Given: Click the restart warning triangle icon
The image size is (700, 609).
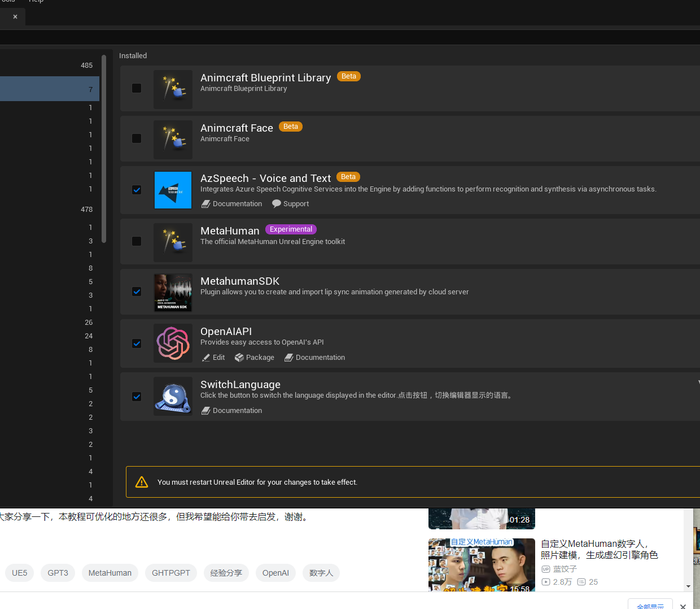Looking at the screenshot, I should click(142, 482).
